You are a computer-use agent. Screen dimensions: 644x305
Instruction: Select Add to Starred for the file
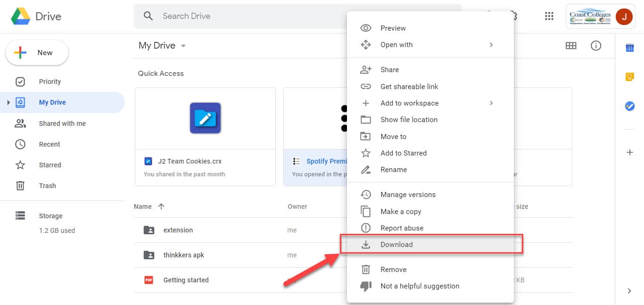click(404, 153)
